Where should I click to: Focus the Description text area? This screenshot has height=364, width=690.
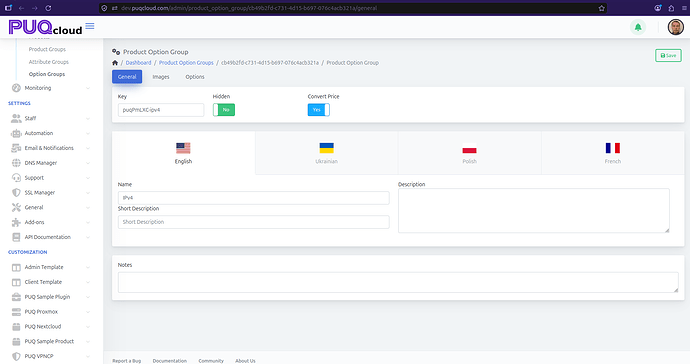(x=534, y=211)
